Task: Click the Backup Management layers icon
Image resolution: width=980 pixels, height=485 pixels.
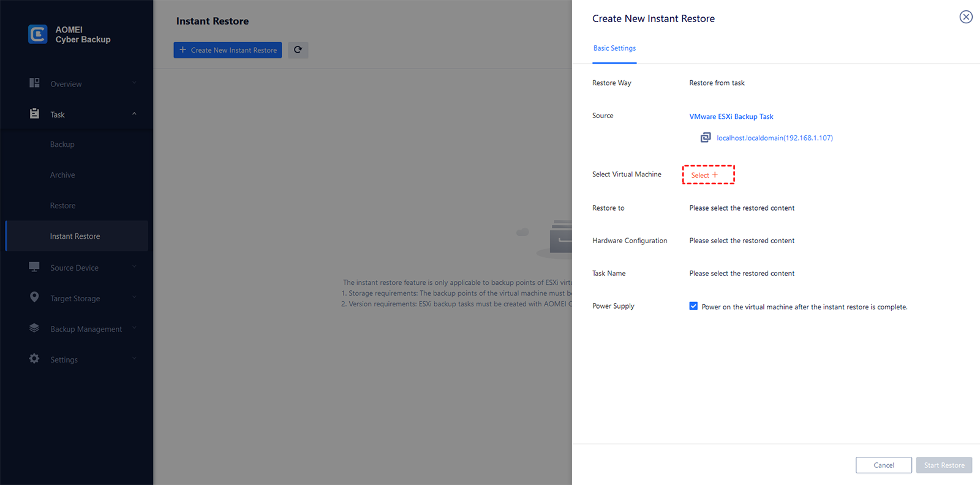Action: point(34,328)
